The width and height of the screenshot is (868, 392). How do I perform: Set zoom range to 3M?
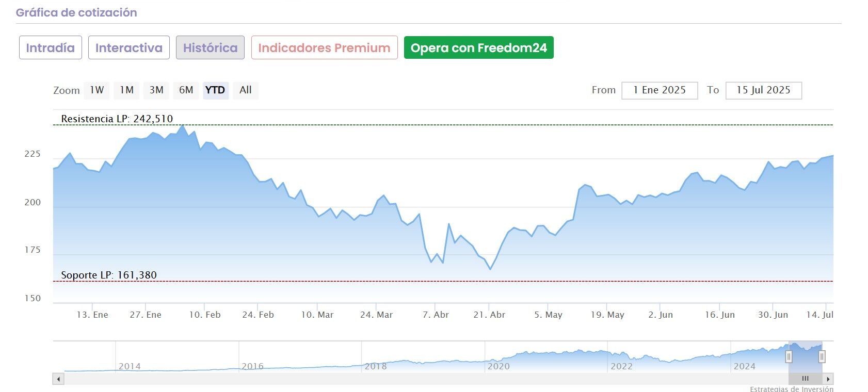[156, 90]
